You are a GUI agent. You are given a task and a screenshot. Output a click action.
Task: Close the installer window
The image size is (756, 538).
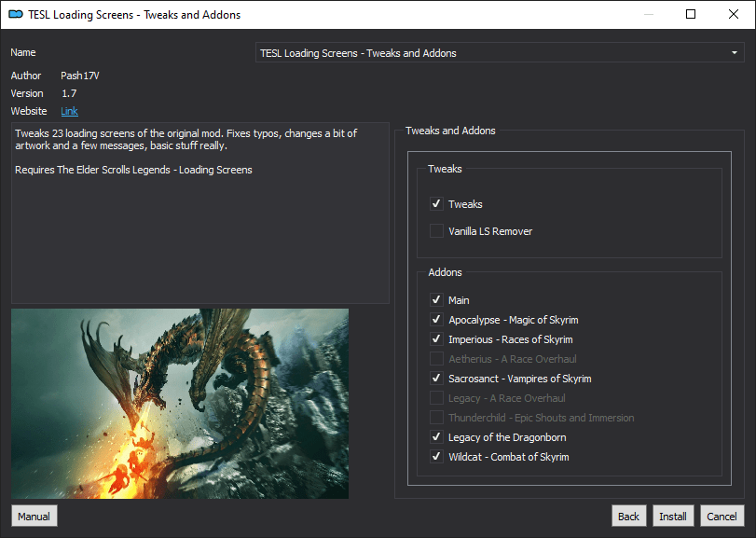pyautogui.click(x=734, y=14)
